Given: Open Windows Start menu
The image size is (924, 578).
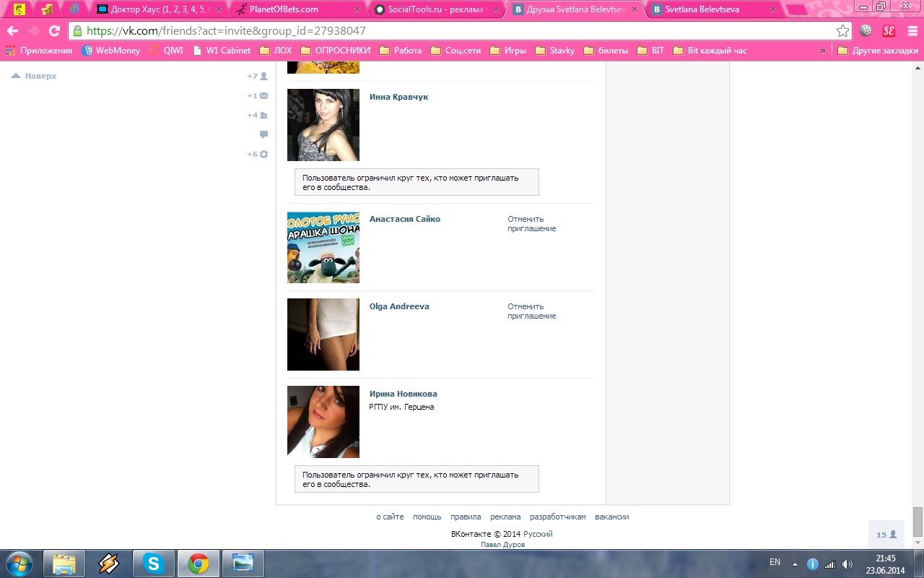Looking at the screenshot, I should click(19, 564).
